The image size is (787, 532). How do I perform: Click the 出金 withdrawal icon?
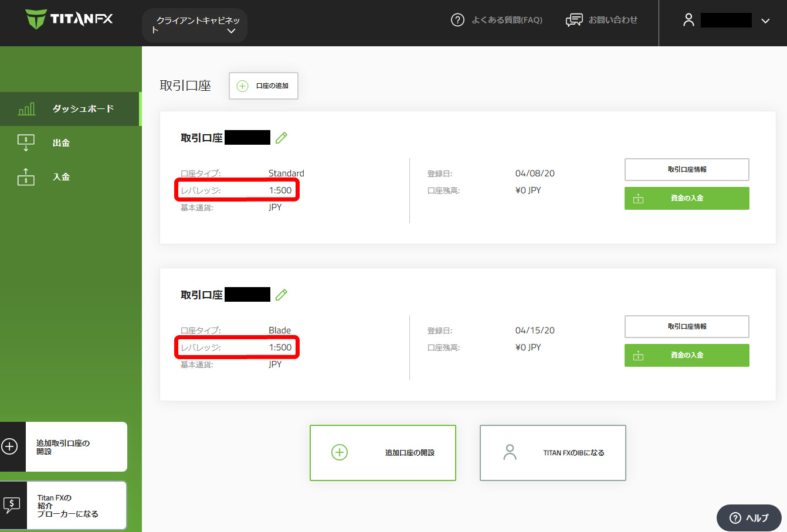[x=26, y=143]
